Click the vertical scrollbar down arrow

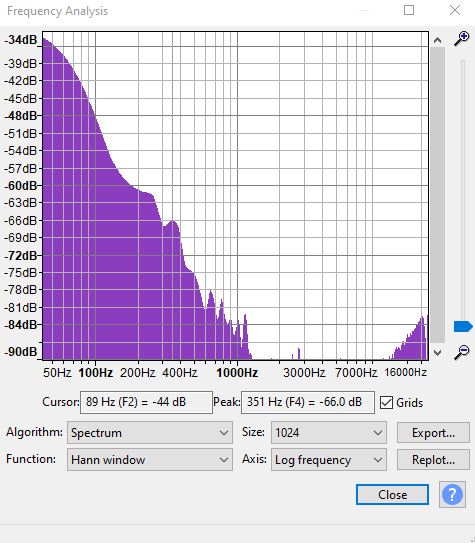pyautogui.click(x=437, y=353)
